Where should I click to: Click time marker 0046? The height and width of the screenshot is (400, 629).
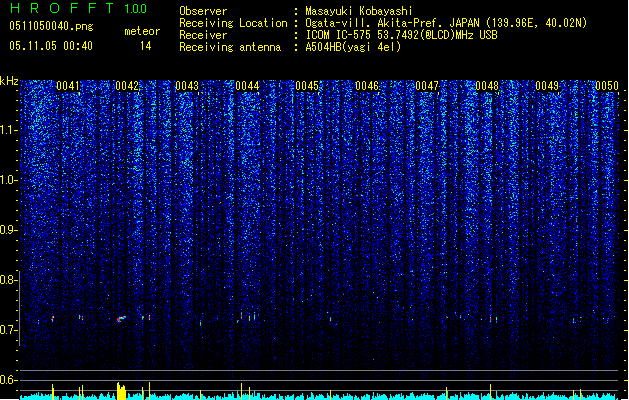pos(367,86)
